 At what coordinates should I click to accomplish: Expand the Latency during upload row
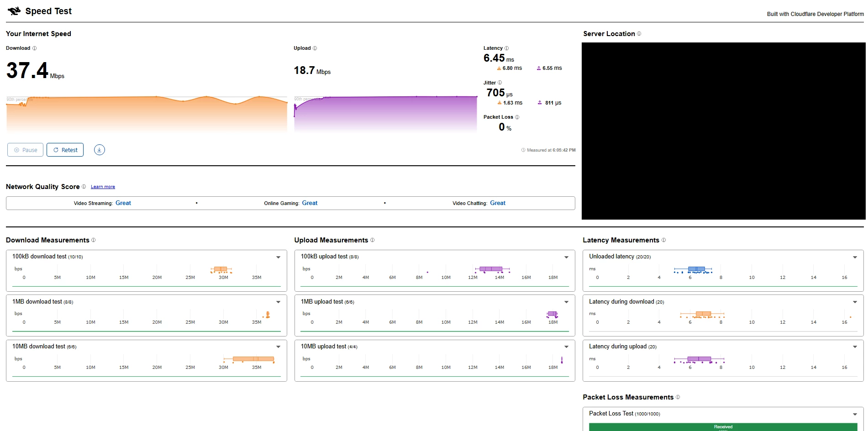(855, 347)
